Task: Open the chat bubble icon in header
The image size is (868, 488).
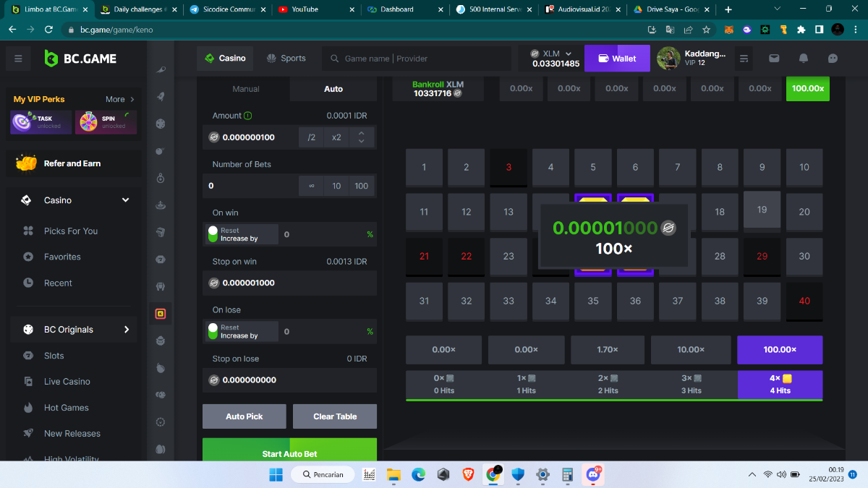Action: tap(833, 59)
